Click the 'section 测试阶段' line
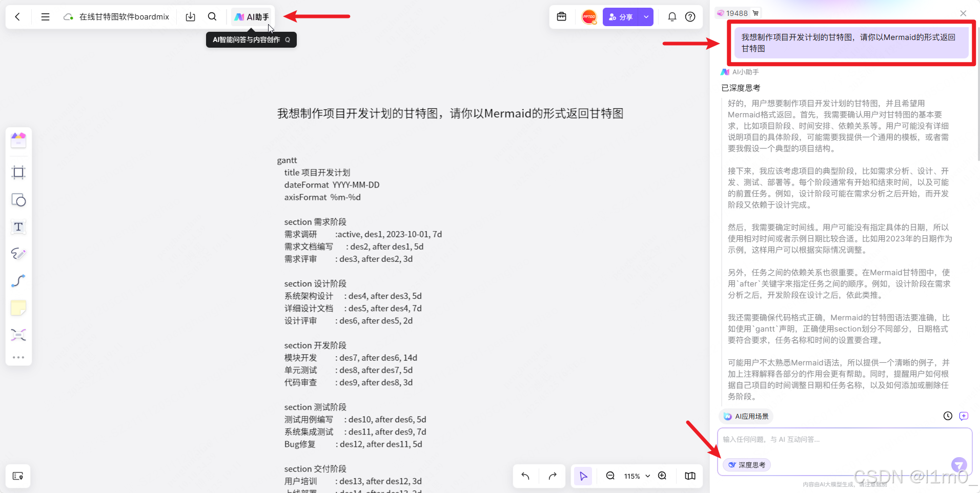Screen dimensions: 980x493 click(x=315, y=407)
